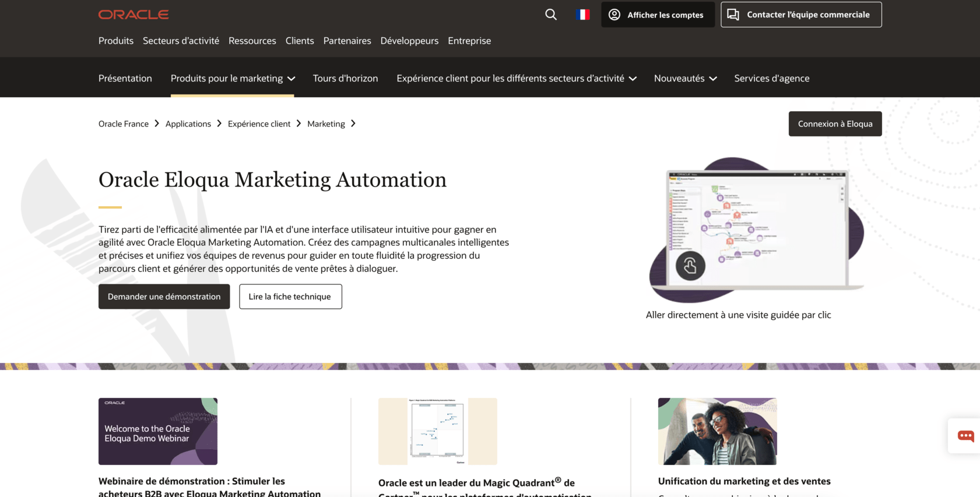Click the chat icon beside Contacter l'équipe commerciale
980x497 pixels.
733,15
